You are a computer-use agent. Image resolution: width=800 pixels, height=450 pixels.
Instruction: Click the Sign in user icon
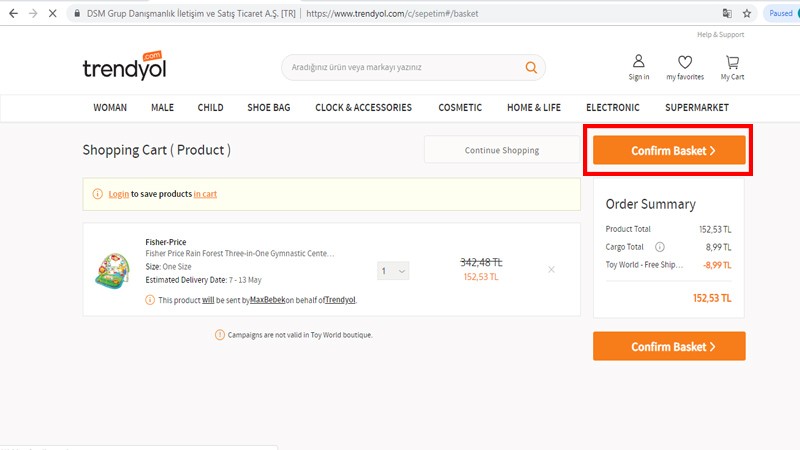[x=638, y=62]
